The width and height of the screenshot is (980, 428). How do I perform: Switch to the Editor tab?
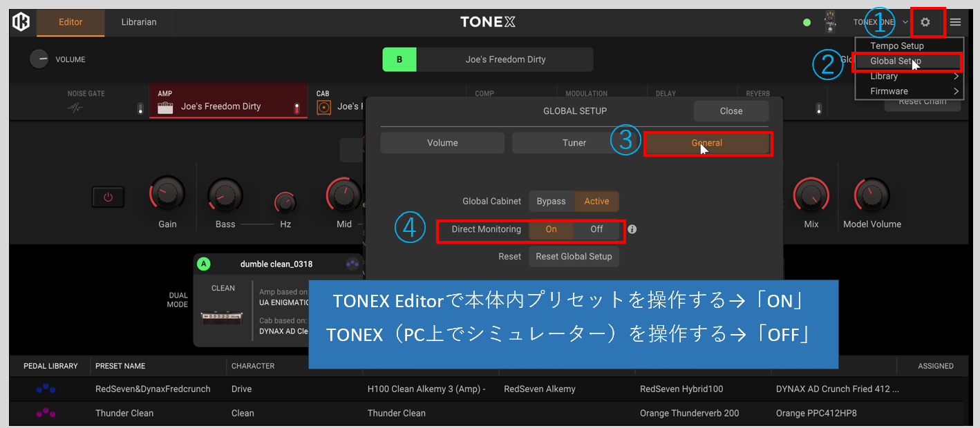tap(70, 22)
